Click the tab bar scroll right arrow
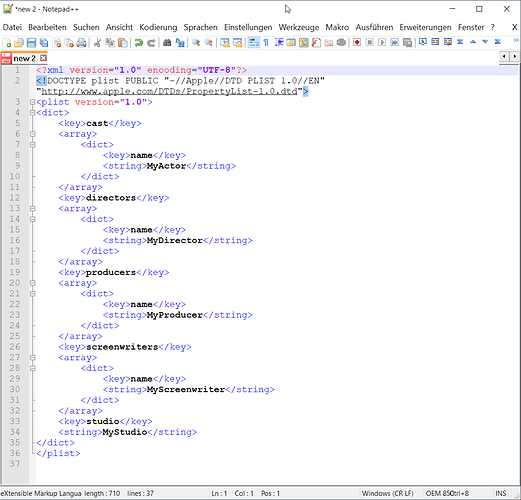 [x=515, y=57]
